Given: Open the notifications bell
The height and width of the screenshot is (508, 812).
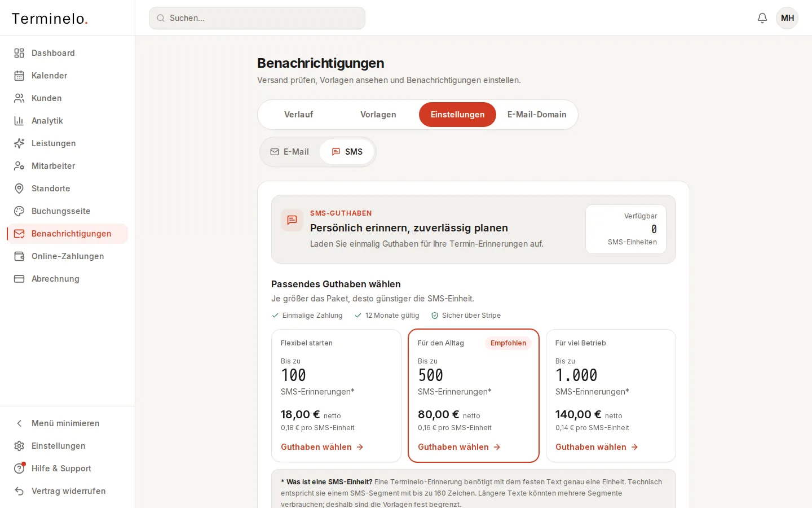Looking at the screenshot, I should pyautogui.click(x=762, y=18).
